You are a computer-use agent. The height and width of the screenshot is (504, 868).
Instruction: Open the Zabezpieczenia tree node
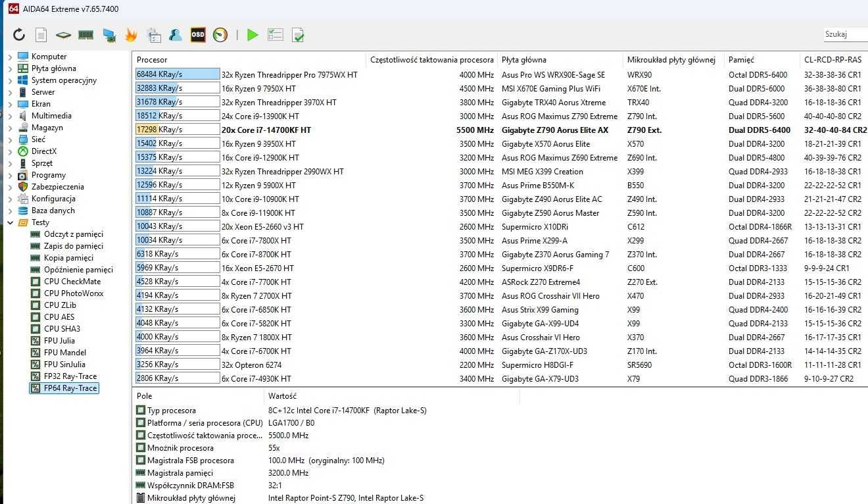pyautogui.click(x=58, y=187)
